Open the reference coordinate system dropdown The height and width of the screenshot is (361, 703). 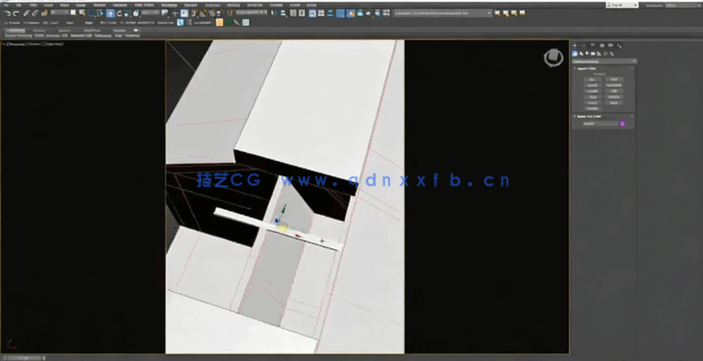tap(151, 13)
